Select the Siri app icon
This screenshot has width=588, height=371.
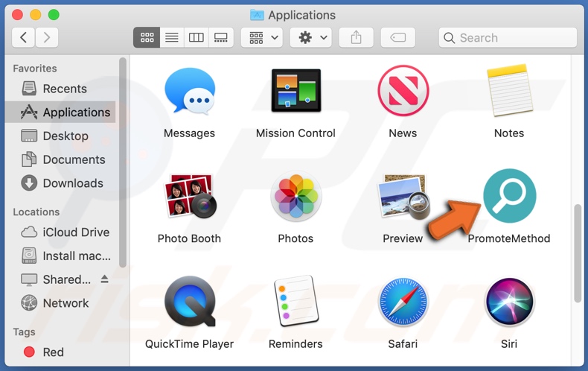click(x=509, y=302)
